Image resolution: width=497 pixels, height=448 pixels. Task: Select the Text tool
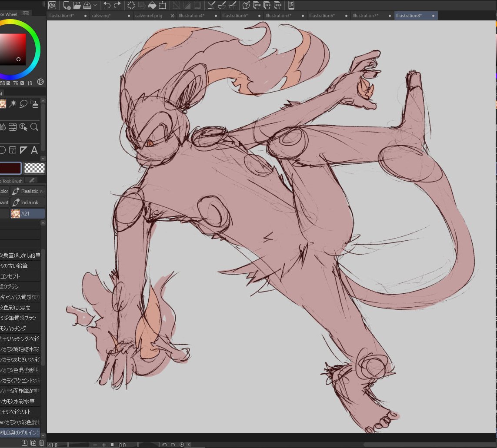point(34,150)
